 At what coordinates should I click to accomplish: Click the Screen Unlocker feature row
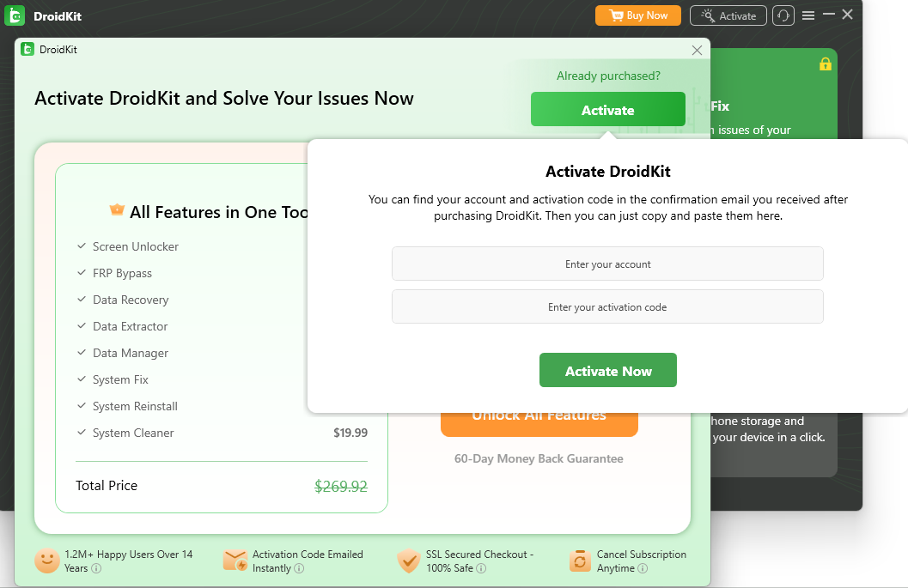[222, 246]
